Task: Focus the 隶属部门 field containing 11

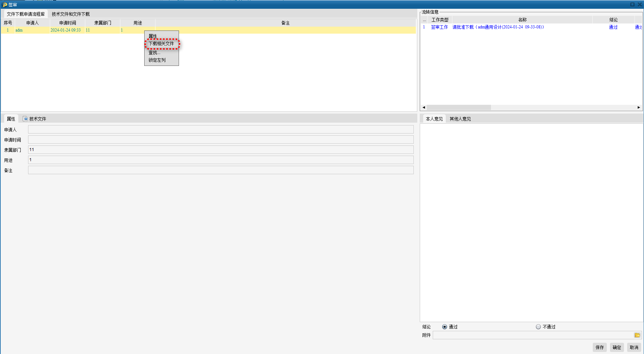Action: click(x=221, y=150)
